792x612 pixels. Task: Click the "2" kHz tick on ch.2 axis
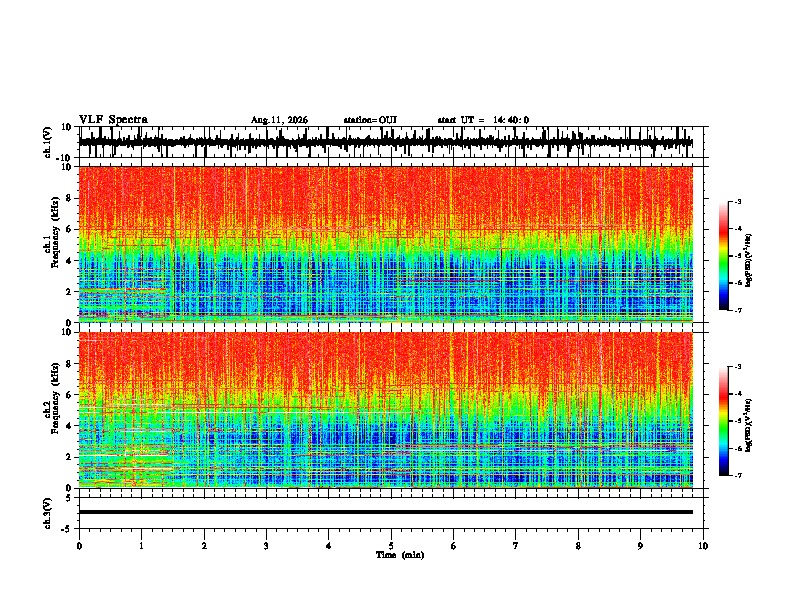69,457
